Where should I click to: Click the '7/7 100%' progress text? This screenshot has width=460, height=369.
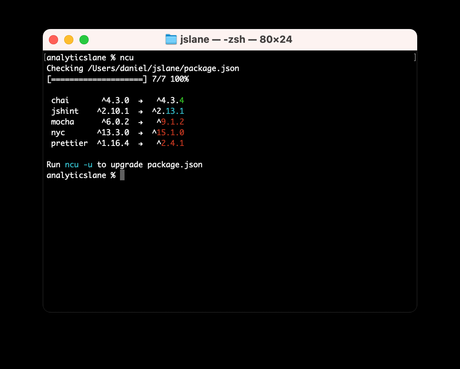tap(170, 79)
